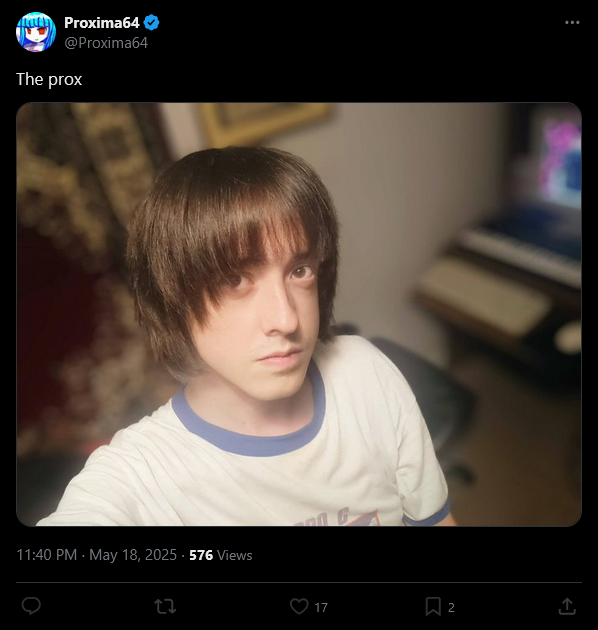
Task: Open the share menu upload icon
Action: click(567, 606)
